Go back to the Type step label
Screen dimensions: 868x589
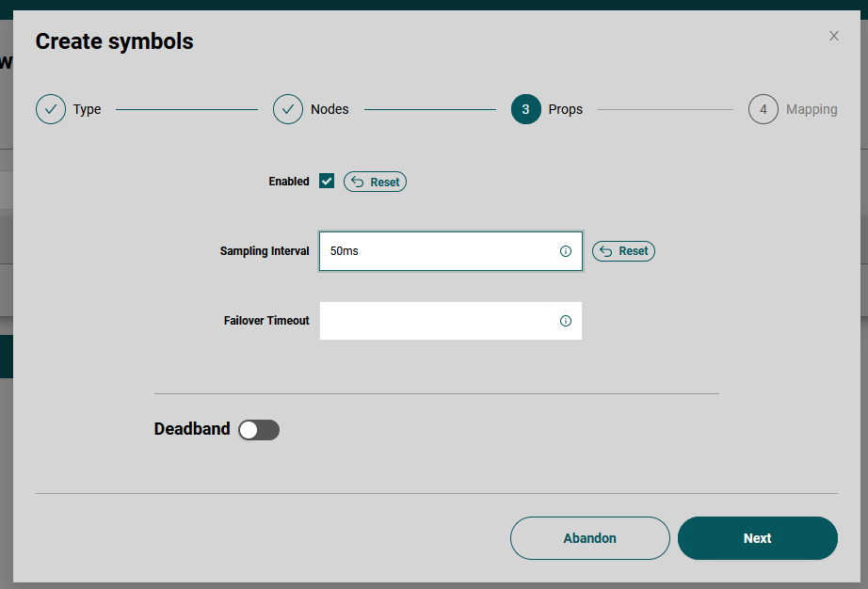[x=87, y=109]
